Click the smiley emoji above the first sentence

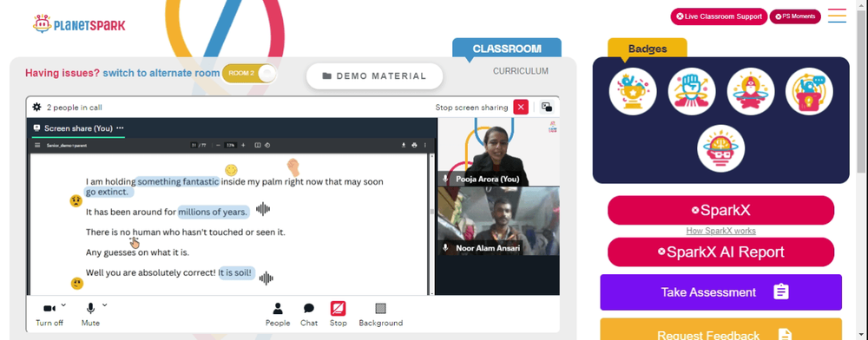pyautogui.click(x=231, y=170)
